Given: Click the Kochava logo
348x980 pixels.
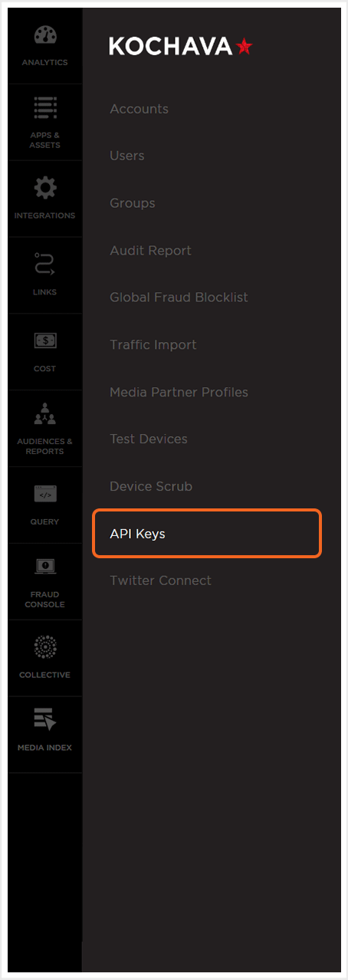Looking at the screenshot, I should (180, 47).
